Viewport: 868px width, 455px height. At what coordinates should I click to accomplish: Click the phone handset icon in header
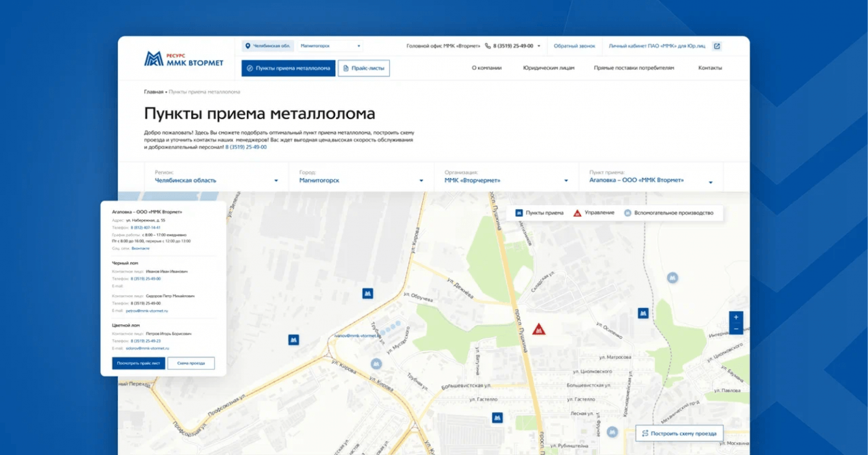pyautogui.click(x=488, y=46)
